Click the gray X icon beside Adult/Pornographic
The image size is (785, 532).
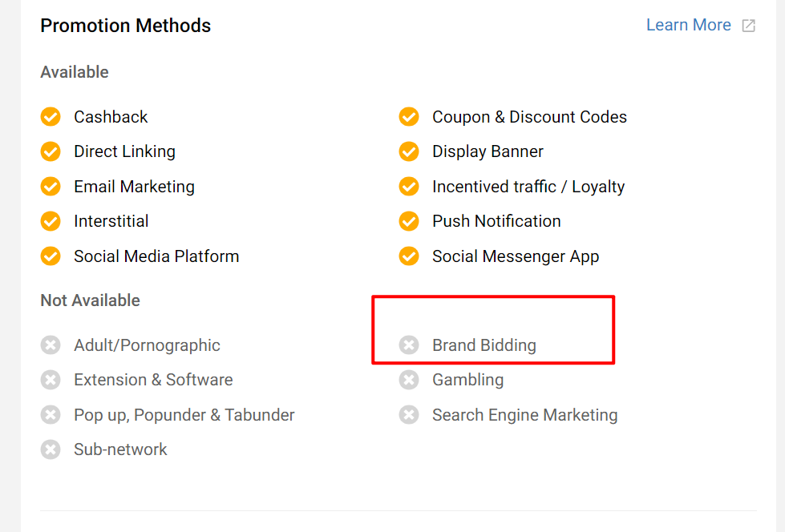51,345
